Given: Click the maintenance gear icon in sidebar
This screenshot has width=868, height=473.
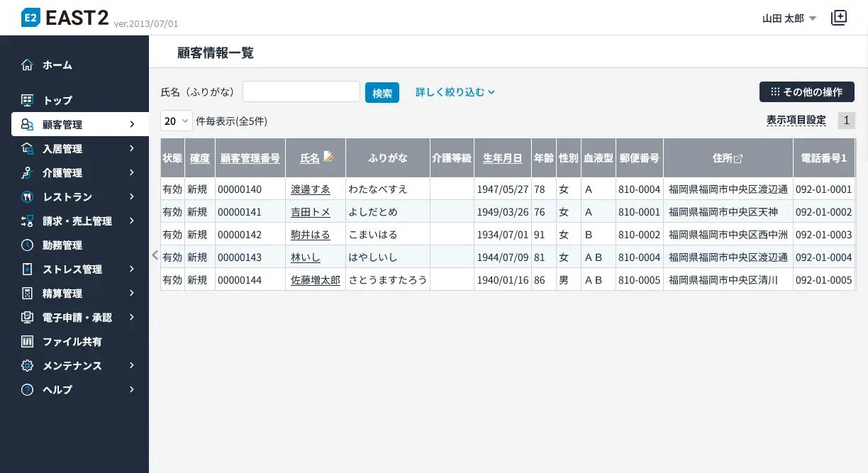Looking at the screenshot, I should [x=27, y=366].
